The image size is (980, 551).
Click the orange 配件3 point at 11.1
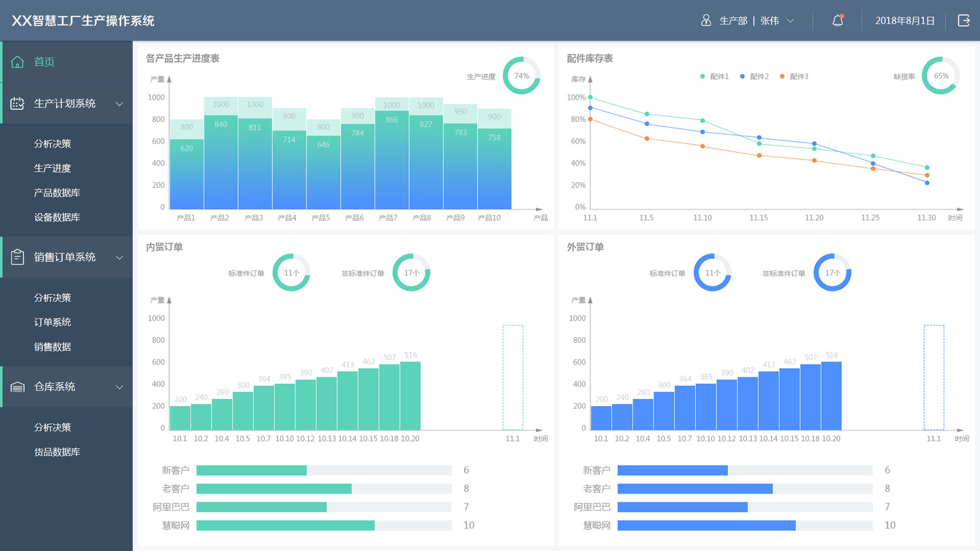pyautogui.click(x=590, y=119)
